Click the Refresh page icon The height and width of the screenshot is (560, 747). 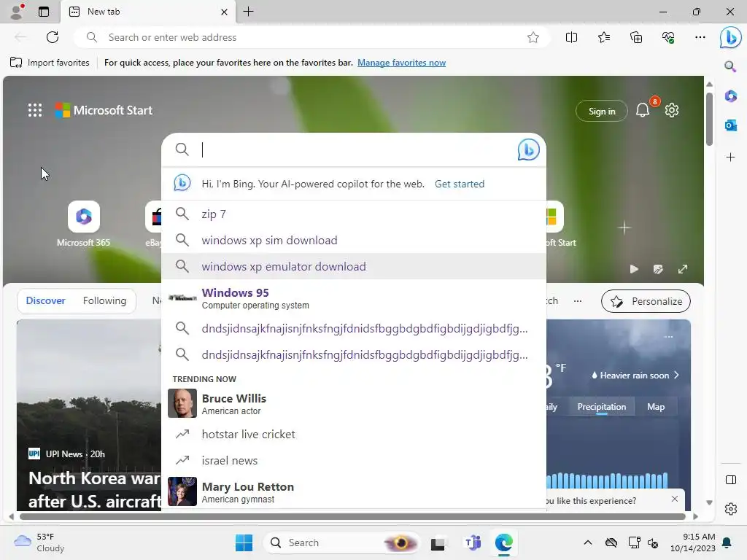(53, 37)
